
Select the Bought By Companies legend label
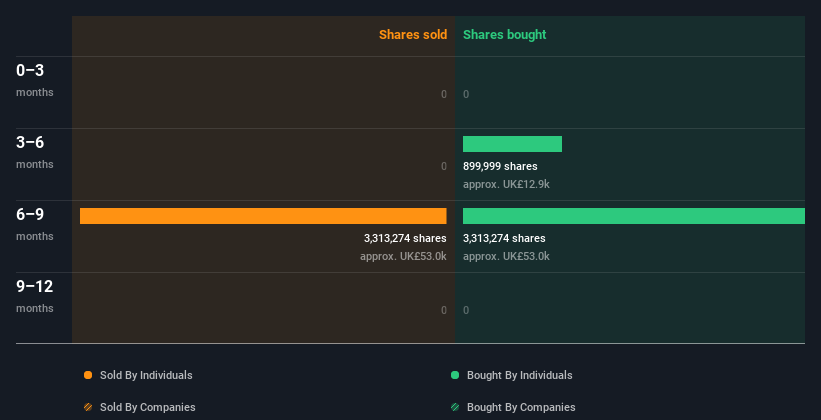[521, 407]
